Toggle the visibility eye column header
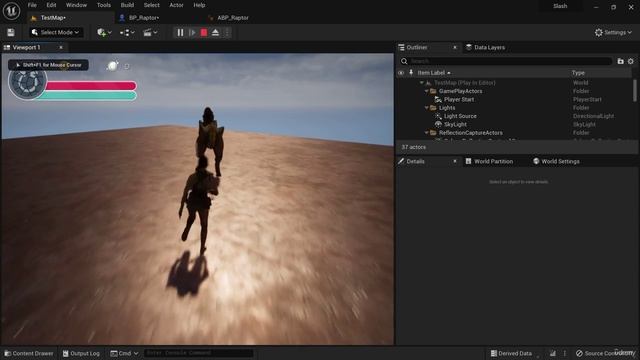 [x=401, y=73]
